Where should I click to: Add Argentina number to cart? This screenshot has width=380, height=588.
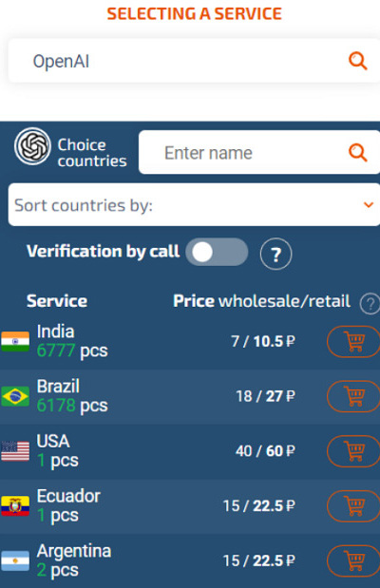point(353,560)
